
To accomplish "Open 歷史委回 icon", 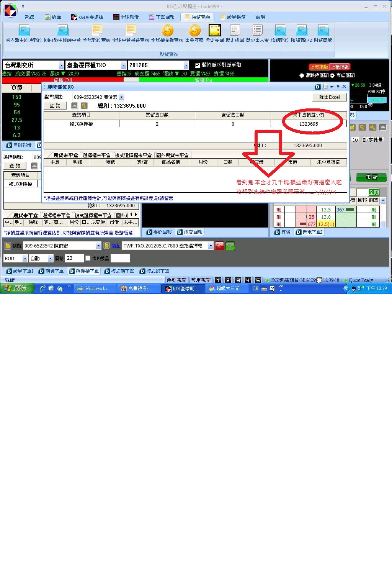I will pos(215,30).
